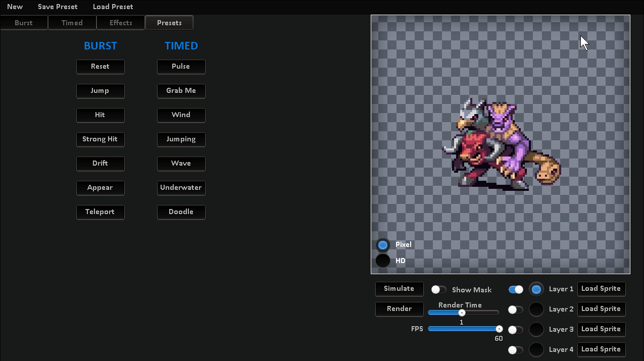
Task: Select Layer 4 radio button
Action: pyautogui.click(x=536, y=350)
